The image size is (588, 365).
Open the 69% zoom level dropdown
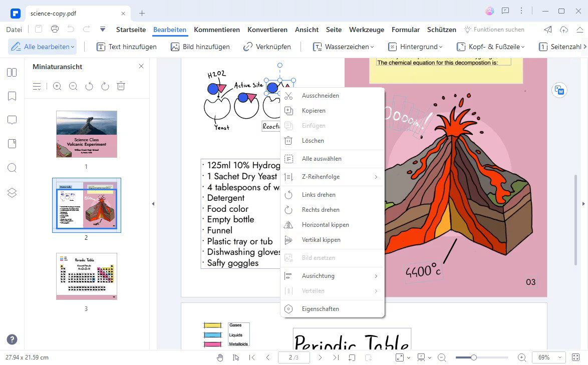point(549,357)
